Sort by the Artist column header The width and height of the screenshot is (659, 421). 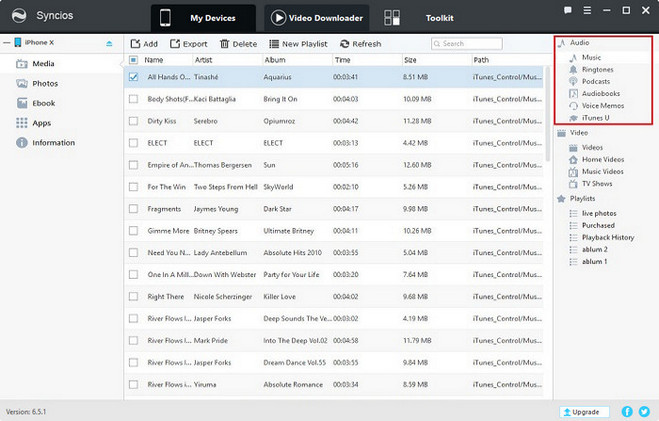[x=203, y=60]
